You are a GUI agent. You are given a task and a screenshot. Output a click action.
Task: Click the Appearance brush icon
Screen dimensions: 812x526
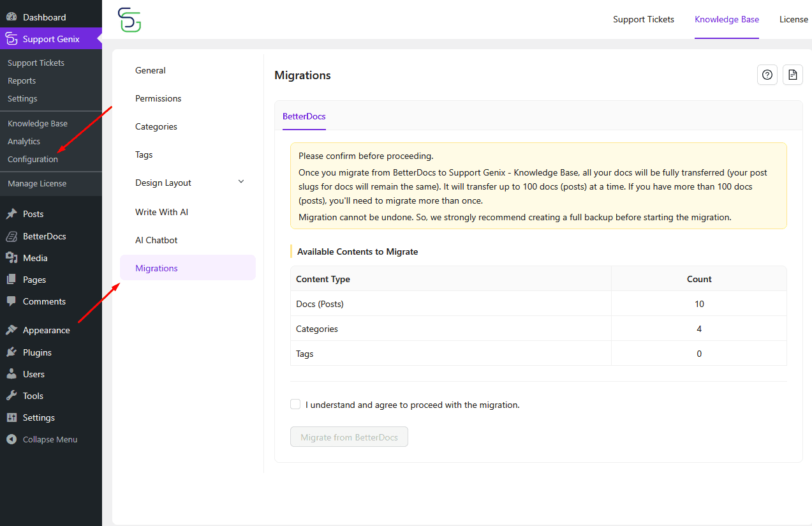click(x=11, y=330)
